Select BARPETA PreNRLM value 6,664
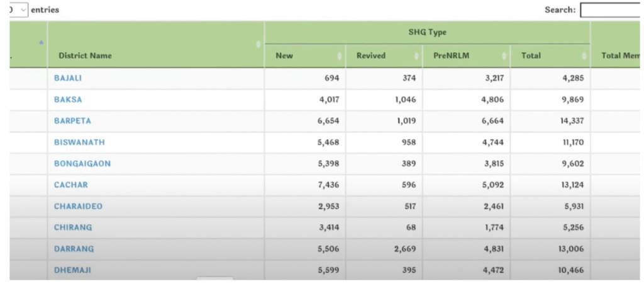Viewport: 644px width, 284px height. tap(492, 121)
